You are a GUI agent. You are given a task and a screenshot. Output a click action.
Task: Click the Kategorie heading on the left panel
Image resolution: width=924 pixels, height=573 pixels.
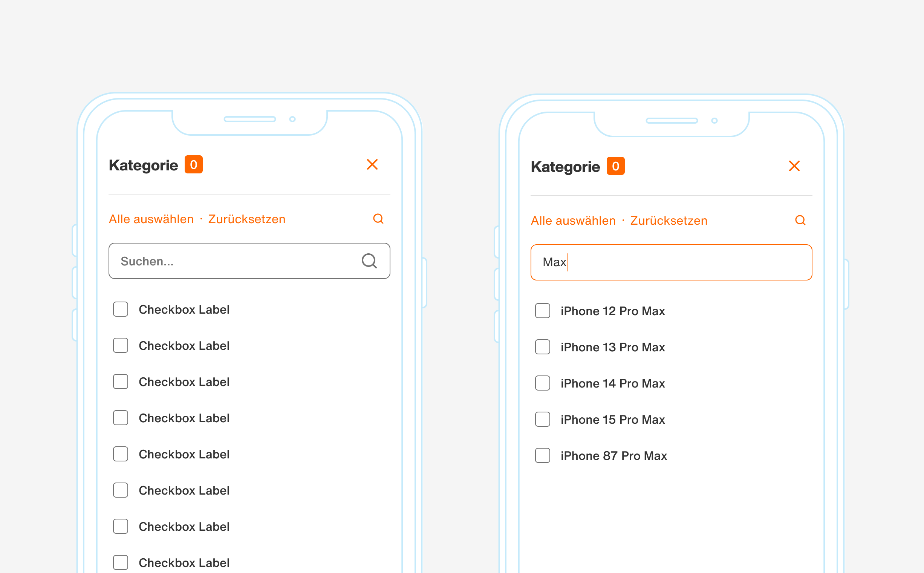(x=143, y=164)
